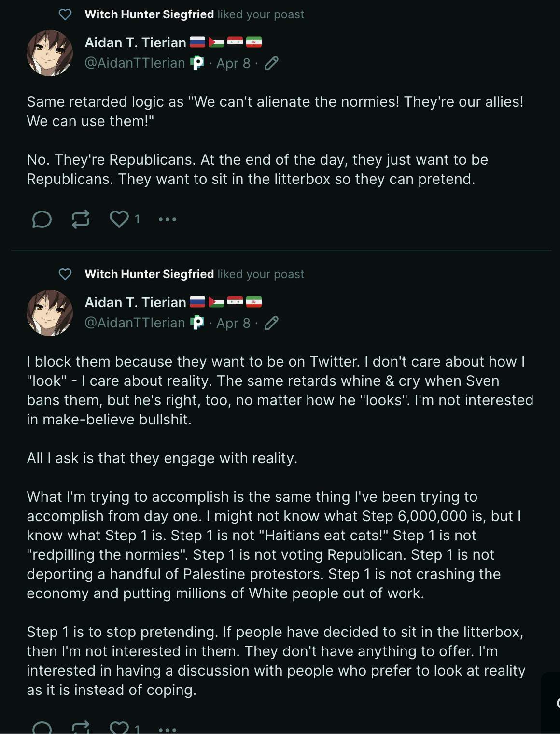Click the Apr 8 timestamp on second post
This screenshot has height=734, width=560.
233,323
